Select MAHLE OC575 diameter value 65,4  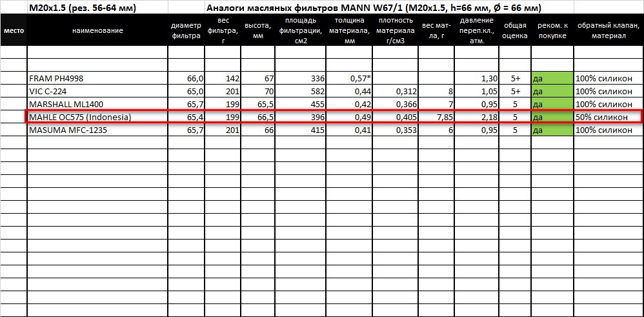[x=186, y=117]
